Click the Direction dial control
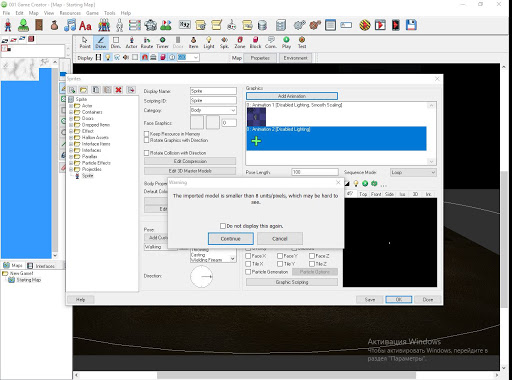This screenshot has width=512, height=380. (x=201, y=276)
